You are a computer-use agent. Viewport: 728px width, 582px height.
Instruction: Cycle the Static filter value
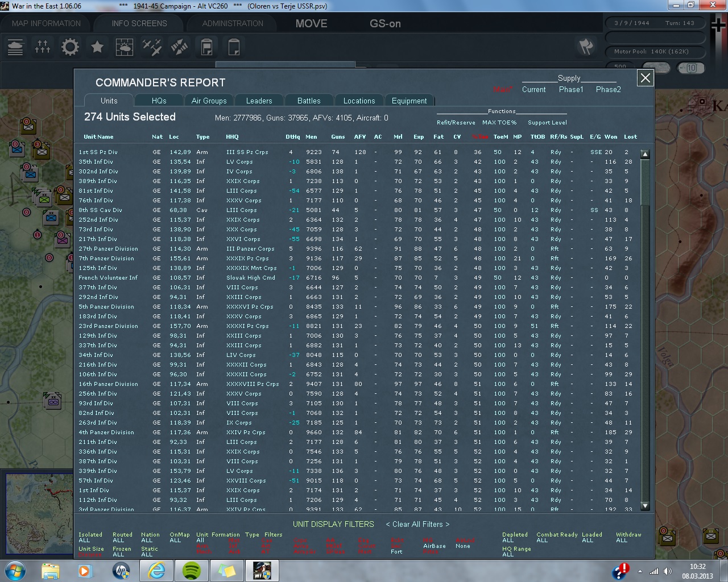click(x=147, y=555)
